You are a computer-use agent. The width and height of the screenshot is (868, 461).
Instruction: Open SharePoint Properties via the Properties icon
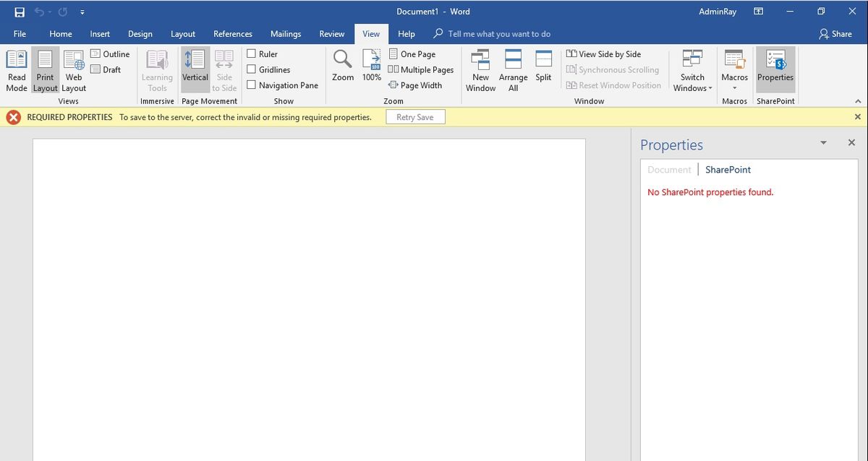(775, 69)
